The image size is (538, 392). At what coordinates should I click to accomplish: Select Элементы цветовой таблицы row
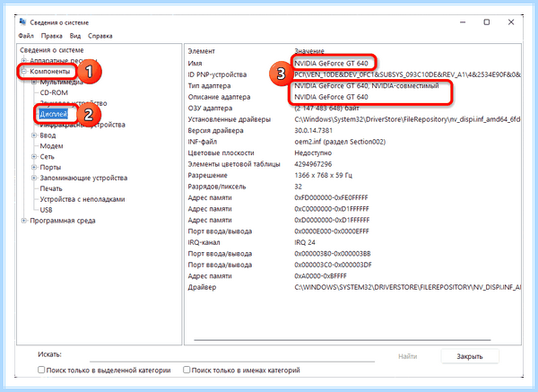click(352, 164)
